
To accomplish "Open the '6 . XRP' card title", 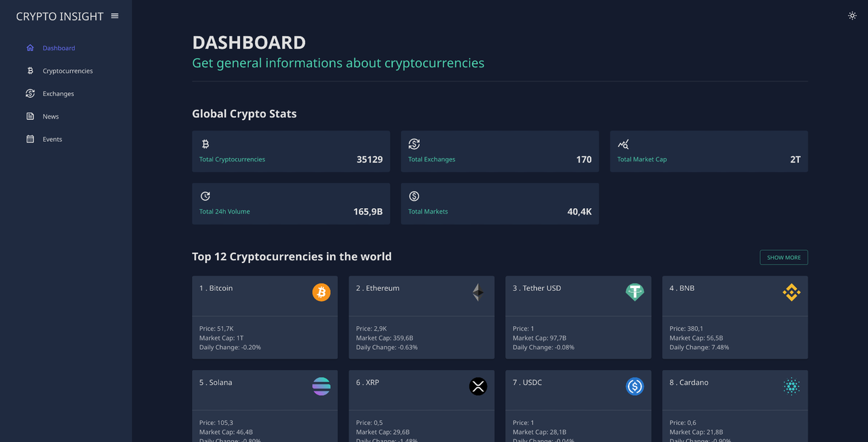I will (368, 382).
